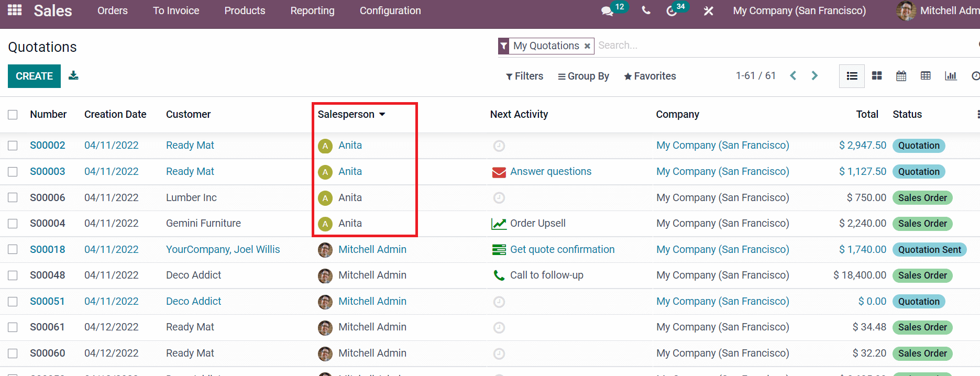Image resolution: width=980 pixels, height=376 pixels.
Task: Open the Favorites dropdown
Action: click(x=650, y=76)
